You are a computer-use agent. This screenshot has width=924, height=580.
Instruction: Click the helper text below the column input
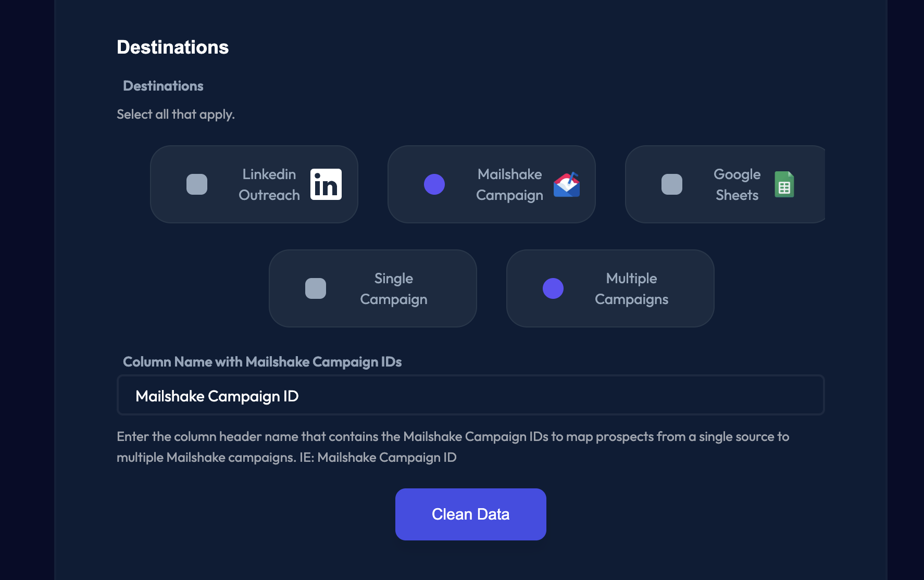coord(452,447)
